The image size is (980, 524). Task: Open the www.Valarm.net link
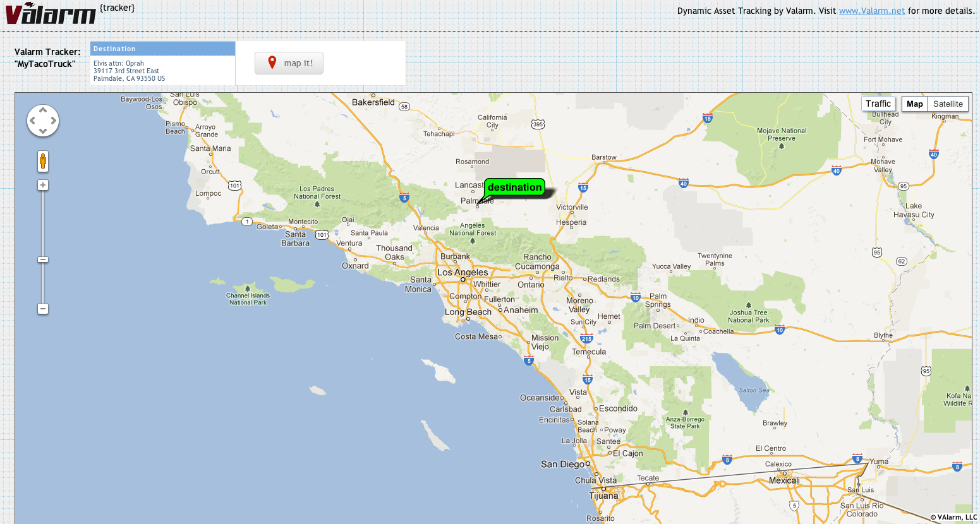[x=871, y=11]
